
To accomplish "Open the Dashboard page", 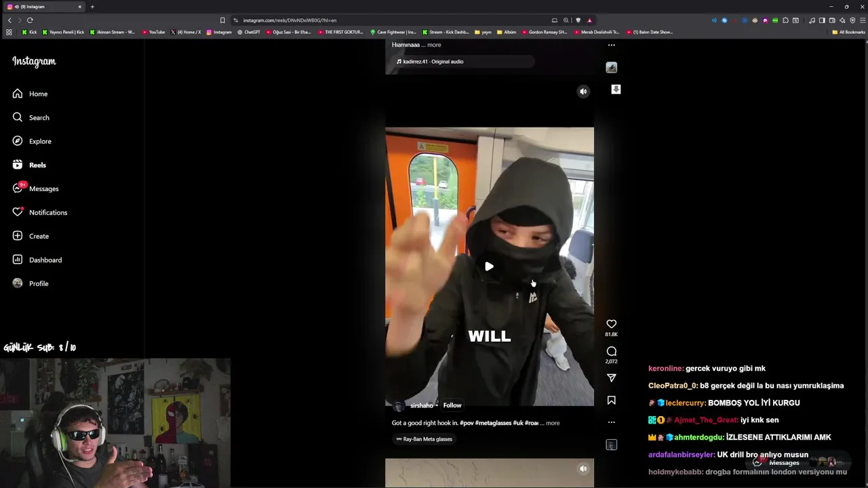I will pyautogui.click(x=37, y=260).
